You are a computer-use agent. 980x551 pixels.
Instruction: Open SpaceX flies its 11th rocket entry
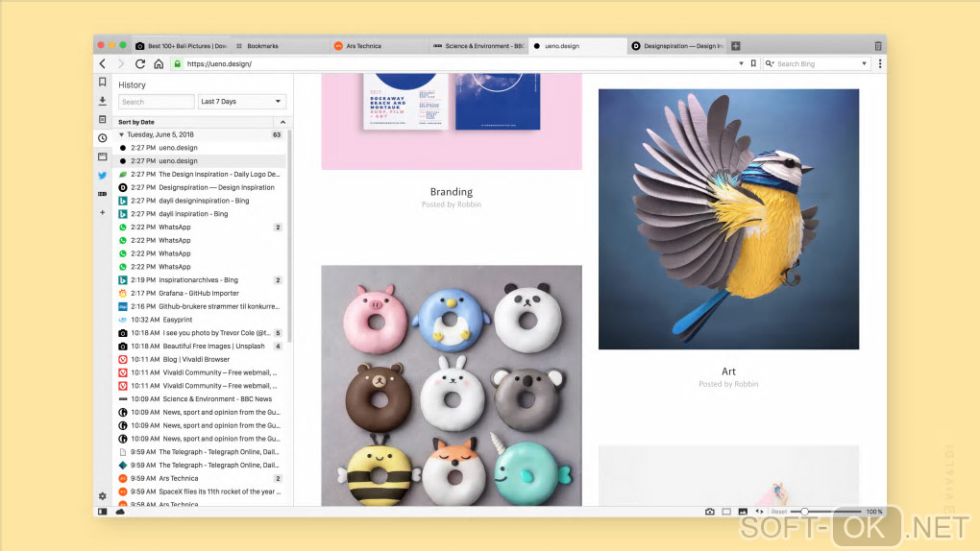click(x=200, y=491)
